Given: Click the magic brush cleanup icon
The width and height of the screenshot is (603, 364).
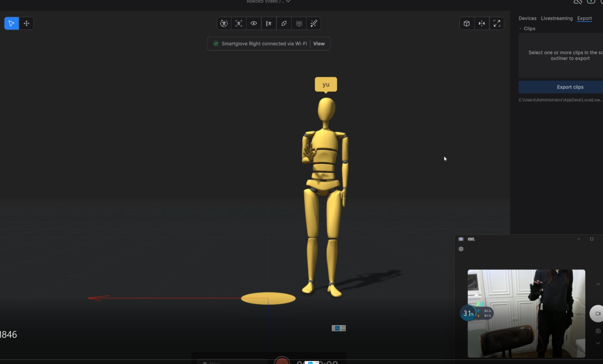Looking at the screenshot, I should tap(314, 24).
